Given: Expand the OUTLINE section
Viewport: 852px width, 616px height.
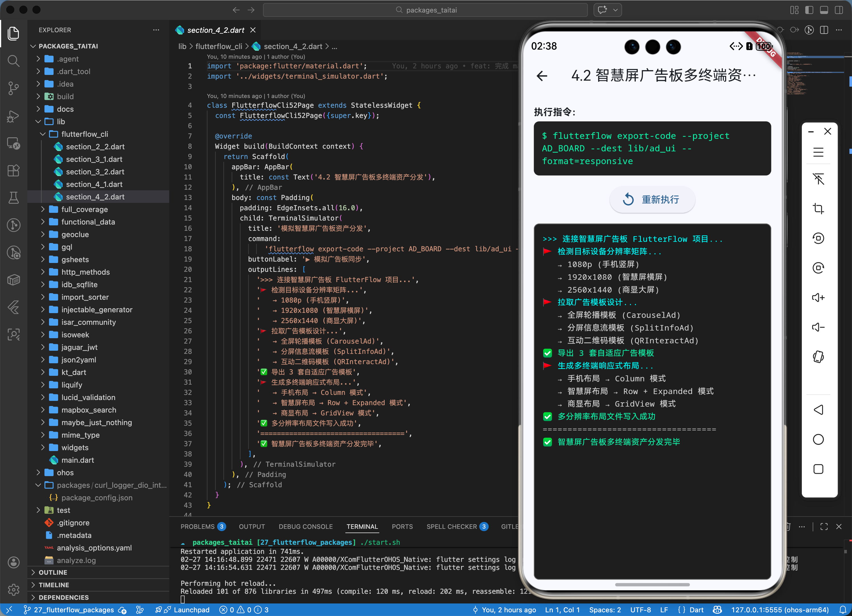Looking at the screenshot, I should click(x=53, y=572).
